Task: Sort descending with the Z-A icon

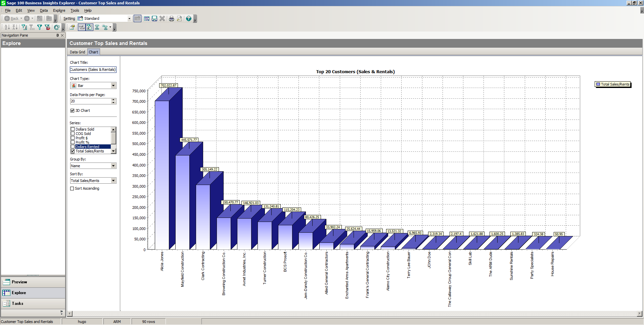Action: coord(15,27)
